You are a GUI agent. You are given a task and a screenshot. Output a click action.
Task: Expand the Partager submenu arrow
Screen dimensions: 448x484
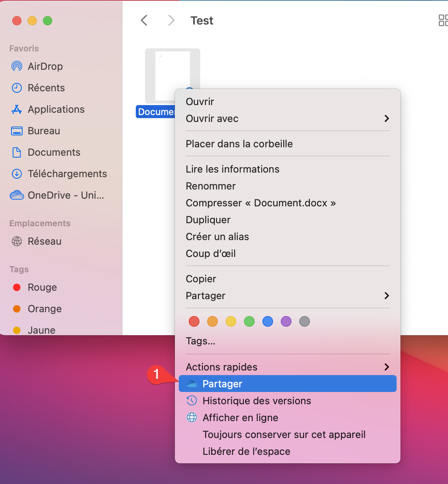click(387, 296)
